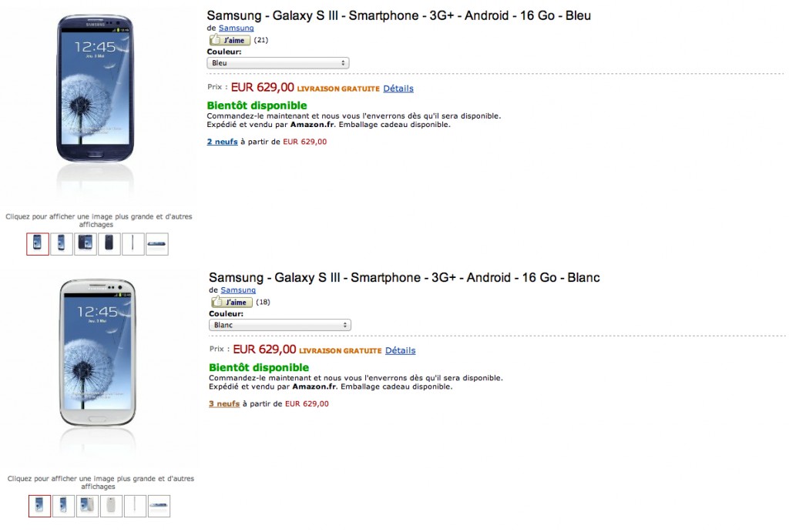Open the '2 neufs' offers link
Screen dimensions: 789x532
[222, 142]
